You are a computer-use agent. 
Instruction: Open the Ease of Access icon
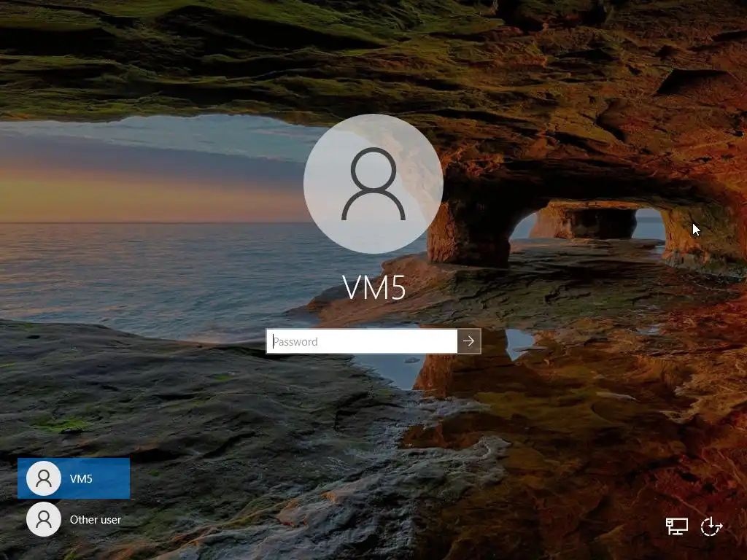(711, 526)
